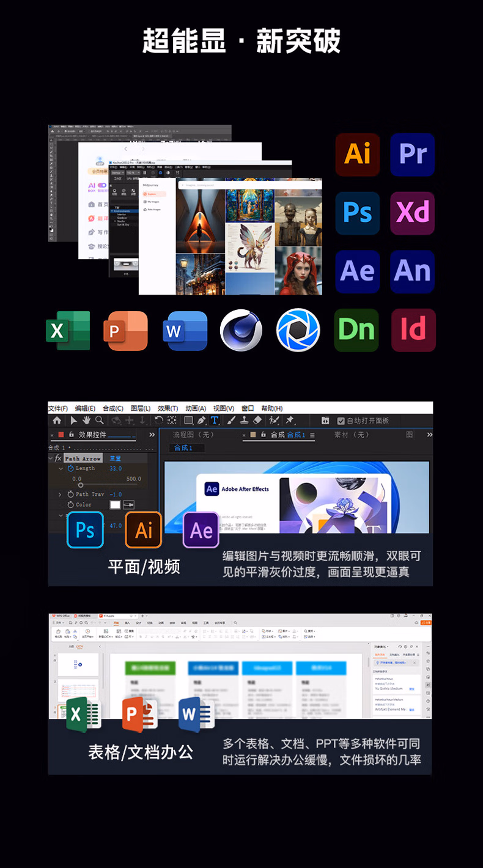Click the Adobe Illustrator Ai icon at top
483x868 pixels.
(358, 155)
